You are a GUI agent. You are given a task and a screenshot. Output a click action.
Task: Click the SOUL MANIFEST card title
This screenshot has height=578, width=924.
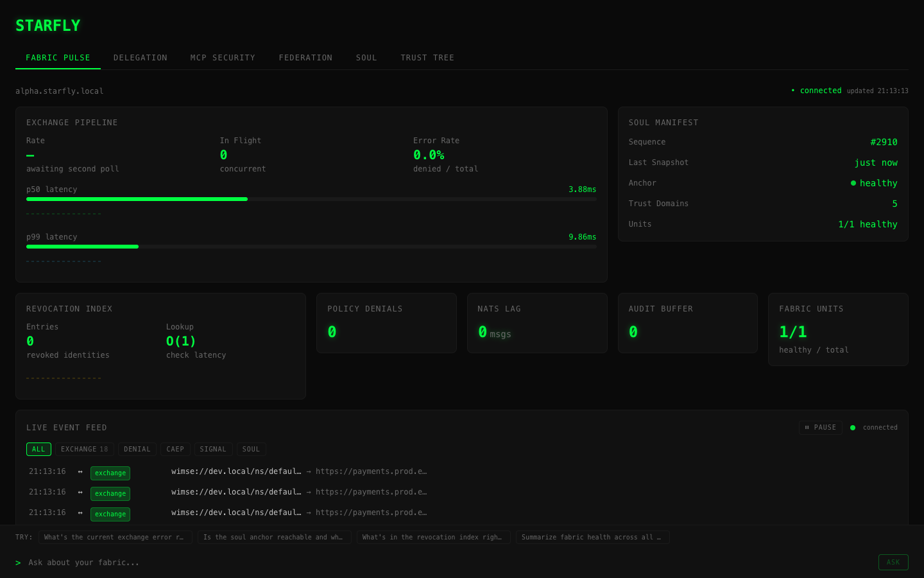coord(663,123)
